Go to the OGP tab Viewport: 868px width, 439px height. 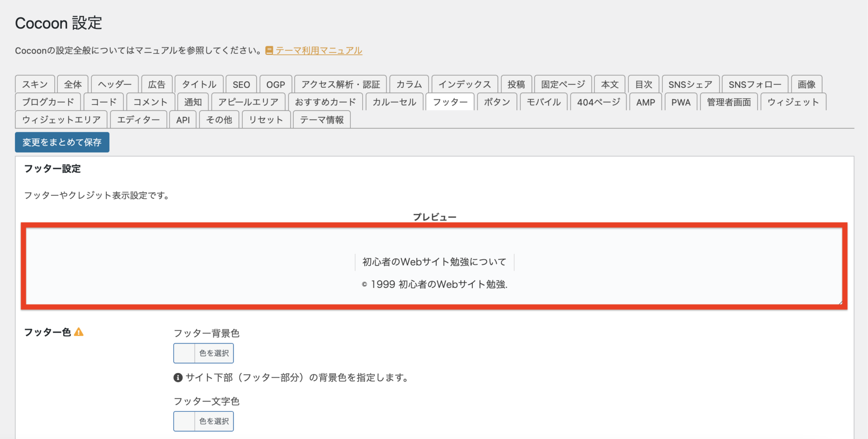pyautogui.click(x=276, y=84)
